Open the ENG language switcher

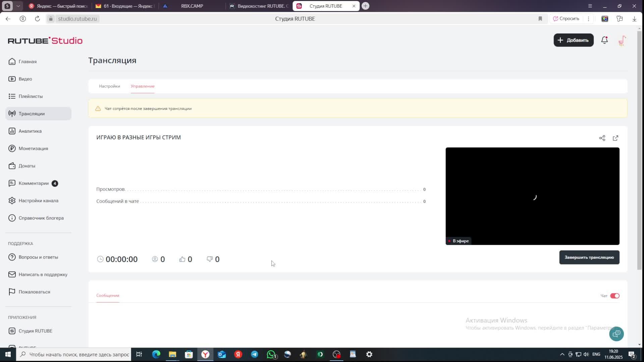click(x=596, y=354)
